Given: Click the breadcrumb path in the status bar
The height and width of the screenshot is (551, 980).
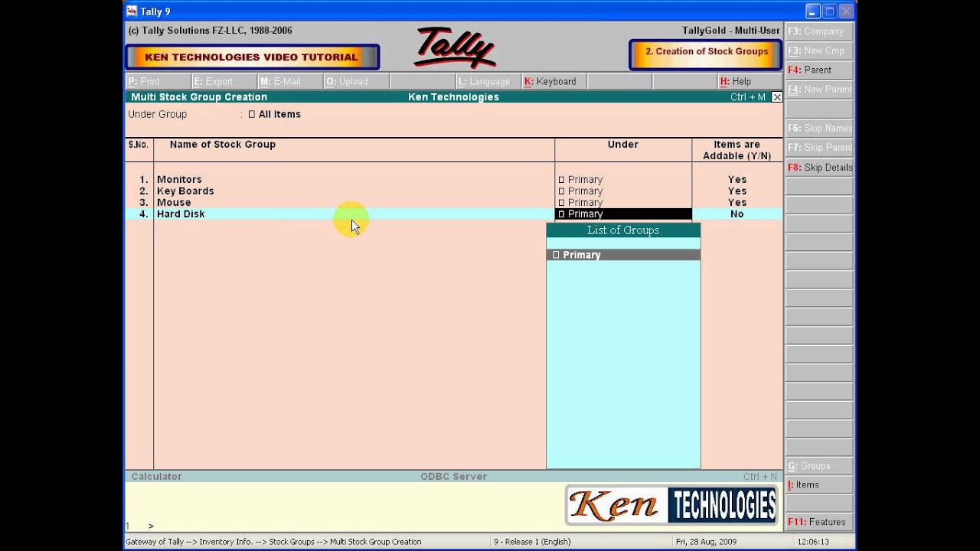Looking at the screenshot, I should tap(273, 542).
